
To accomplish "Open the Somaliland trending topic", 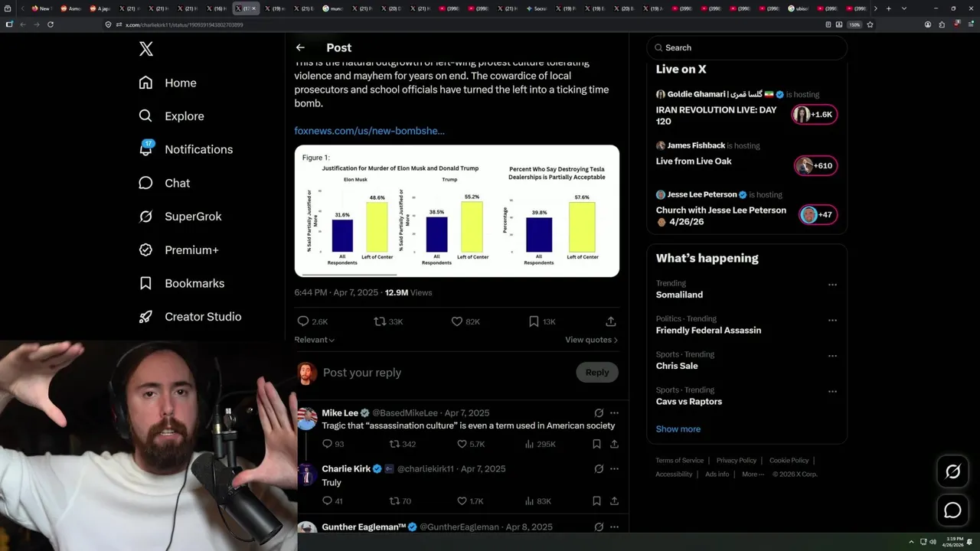I will (679, 295).
